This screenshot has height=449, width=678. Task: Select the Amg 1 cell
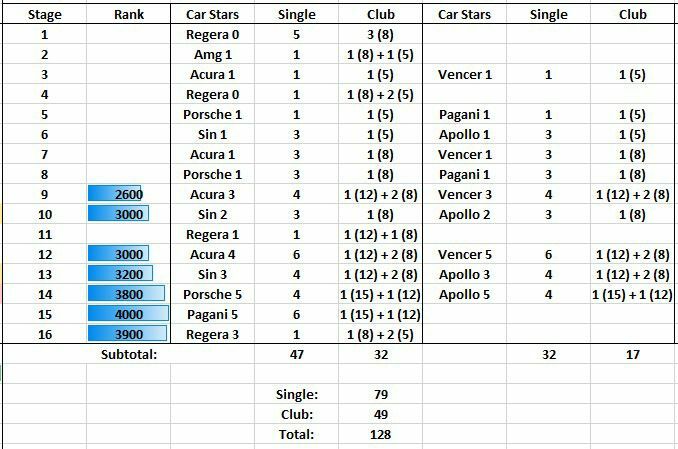[x=211, y=55]
